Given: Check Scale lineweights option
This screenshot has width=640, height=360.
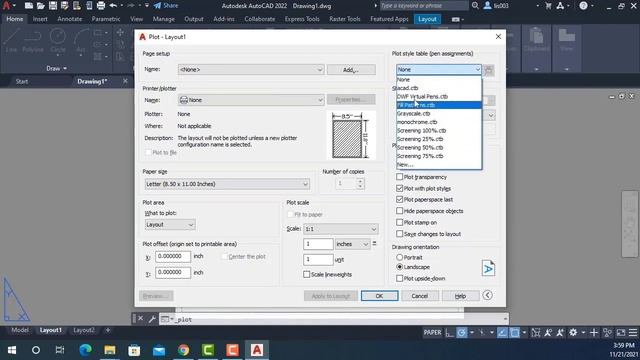Looking at the screenshot, I should point(307,274).
